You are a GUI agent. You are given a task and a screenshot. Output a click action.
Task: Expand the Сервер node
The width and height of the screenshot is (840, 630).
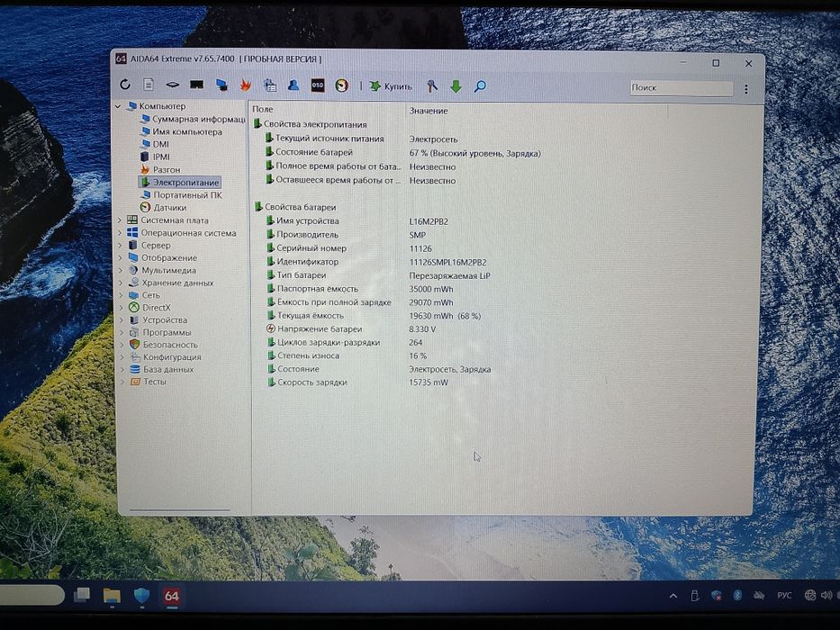point(120,246)
